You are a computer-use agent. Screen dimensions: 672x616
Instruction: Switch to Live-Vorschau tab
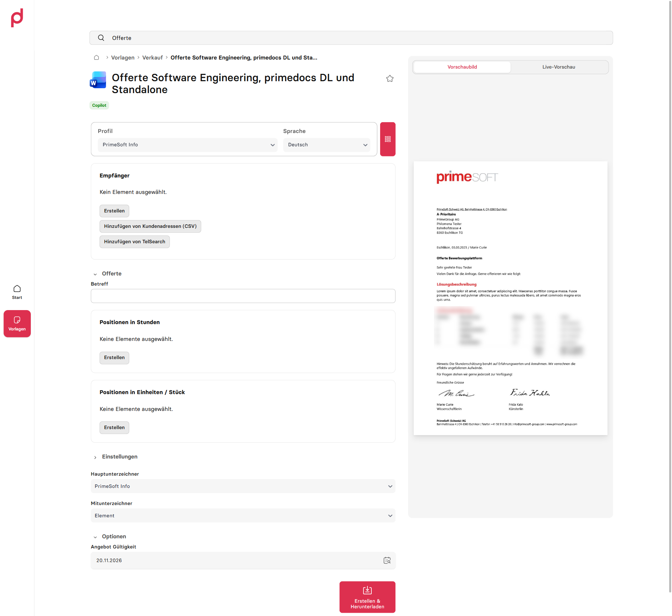click(x=559, y=67)
